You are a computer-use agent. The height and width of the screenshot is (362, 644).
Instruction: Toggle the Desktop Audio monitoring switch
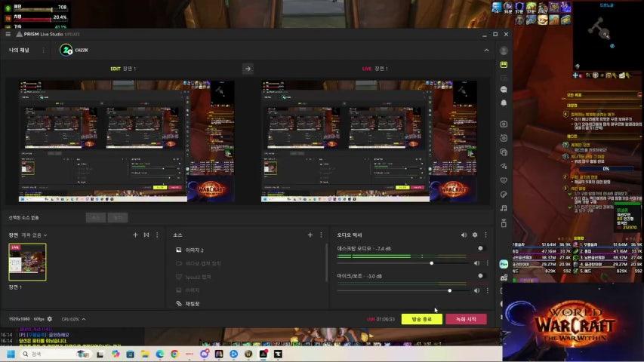[x=482, y=248]
